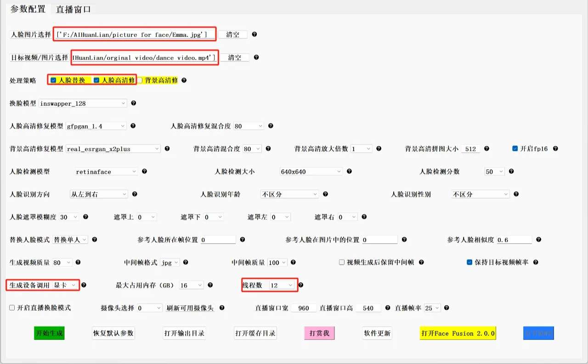Click help icon beside 参考人脸相似度 field
Viewport: 588px width, 364px height.
pos(538,240)
